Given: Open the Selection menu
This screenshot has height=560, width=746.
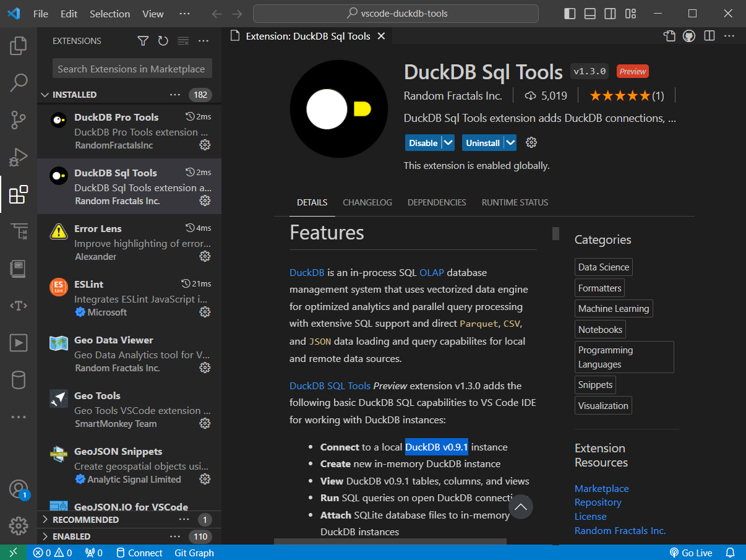Looking at the screenshot, I should click(x=110, y=14).
